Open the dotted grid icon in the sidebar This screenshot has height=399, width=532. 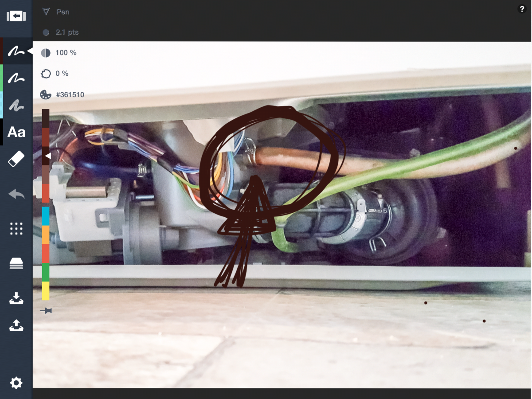click(16, 229)
